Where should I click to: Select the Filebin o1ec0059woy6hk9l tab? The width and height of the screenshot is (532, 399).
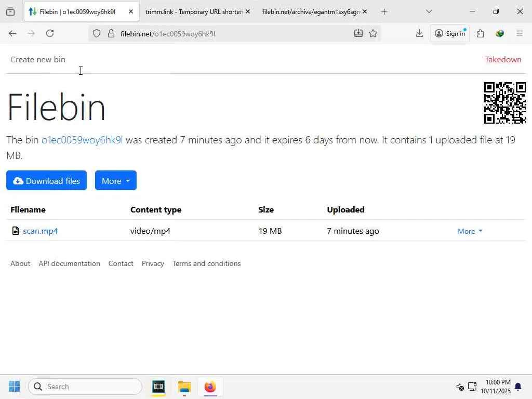tap(77, 11)
